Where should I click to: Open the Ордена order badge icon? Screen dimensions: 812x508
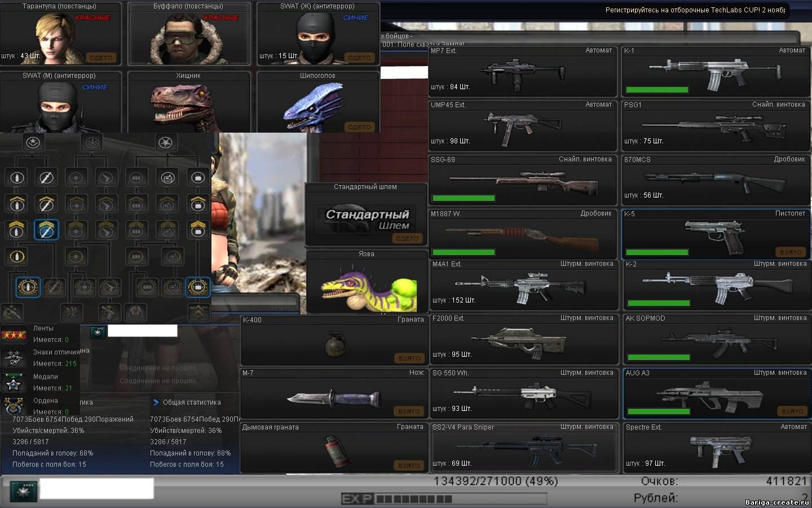pyautogui.click(x=14, y=406)
